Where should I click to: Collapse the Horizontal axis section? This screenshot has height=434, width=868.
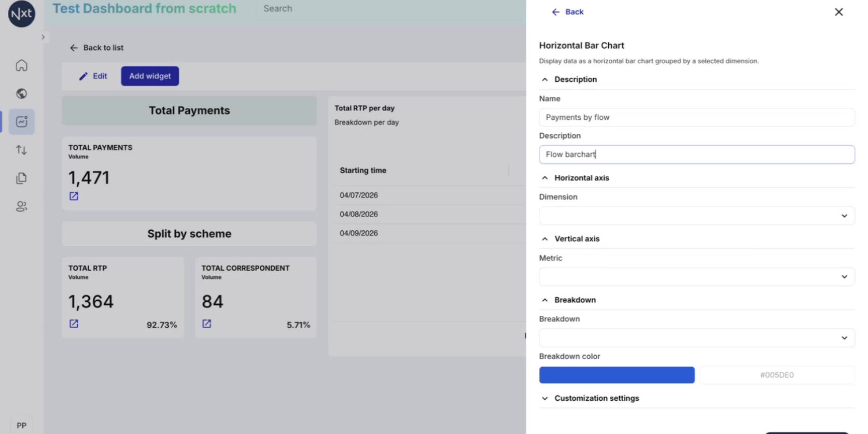click(544, 178)
